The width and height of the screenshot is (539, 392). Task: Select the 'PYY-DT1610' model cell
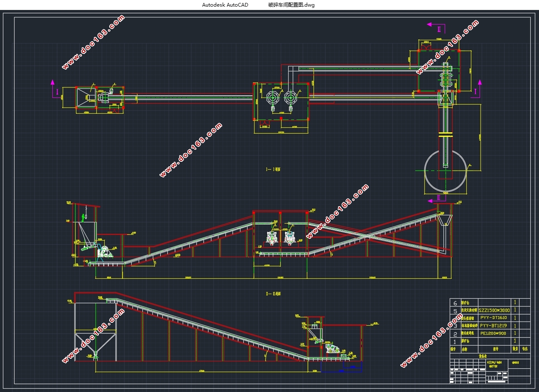point(494,318)
